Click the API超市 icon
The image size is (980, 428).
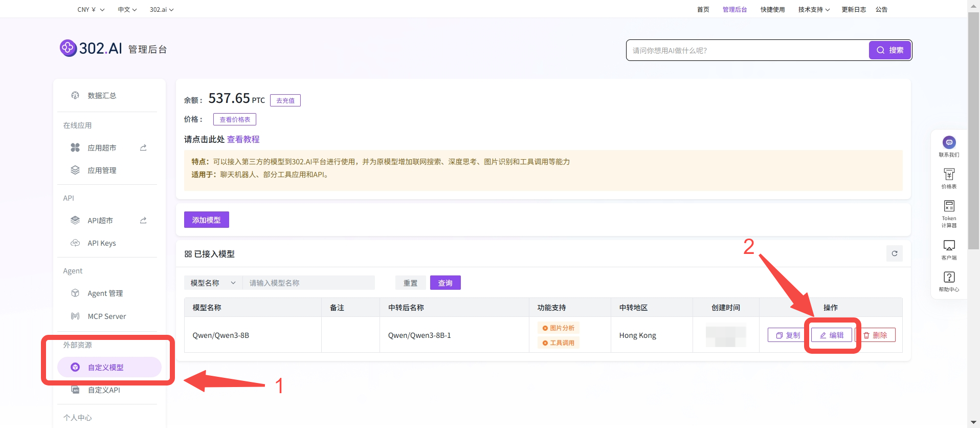coord(75,220)
